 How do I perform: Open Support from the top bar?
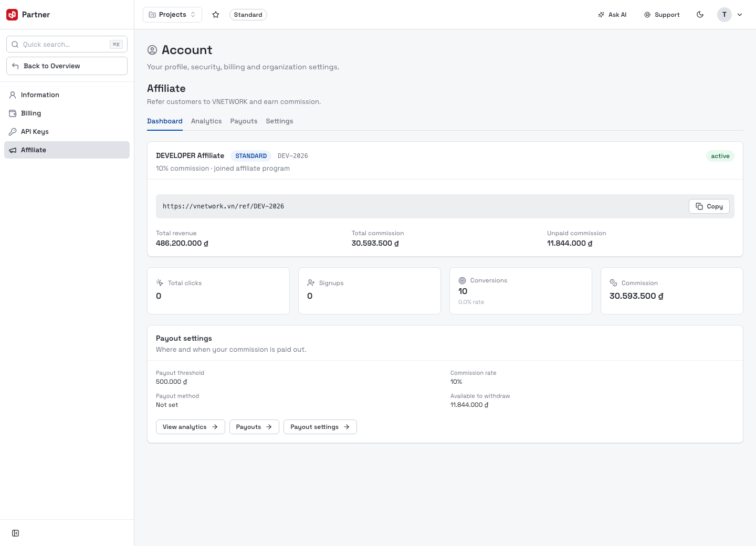[662, 15]
